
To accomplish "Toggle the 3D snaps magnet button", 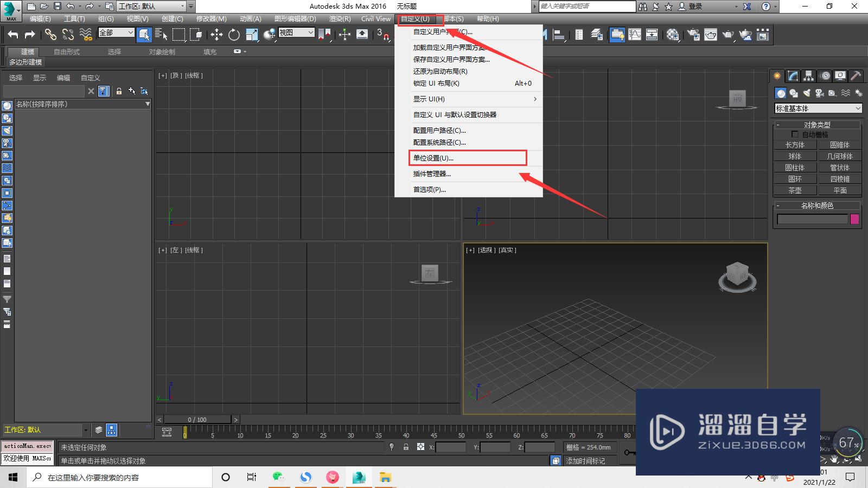I will 382,35.
